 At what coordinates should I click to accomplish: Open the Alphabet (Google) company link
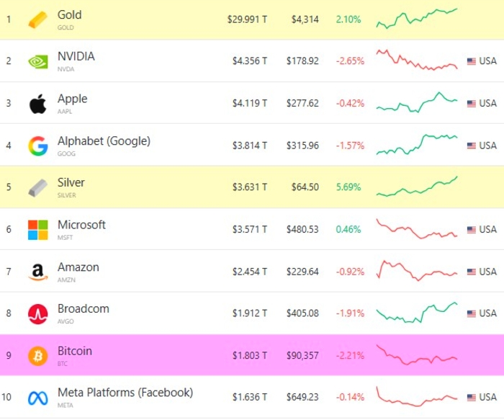point(104,141)
